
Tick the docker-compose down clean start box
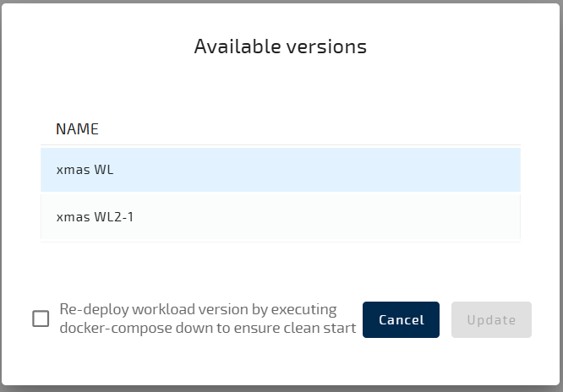[x=41, y=318]
